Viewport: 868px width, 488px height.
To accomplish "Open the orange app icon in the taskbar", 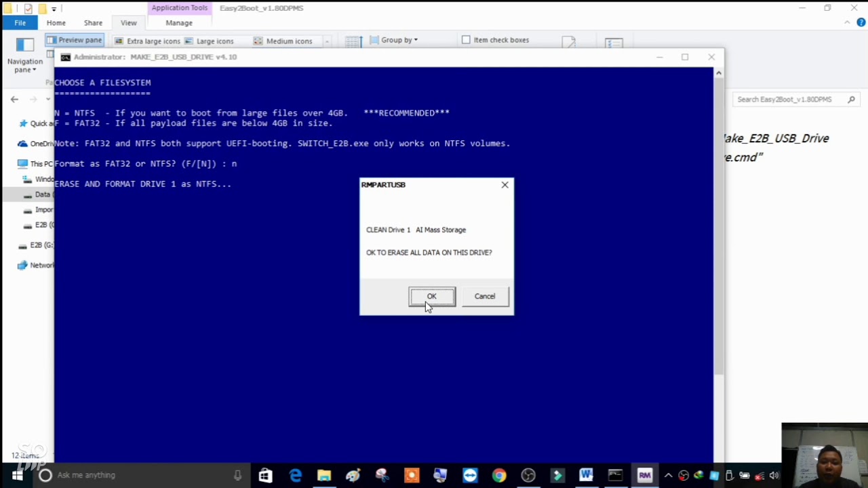I will (412, 475).
